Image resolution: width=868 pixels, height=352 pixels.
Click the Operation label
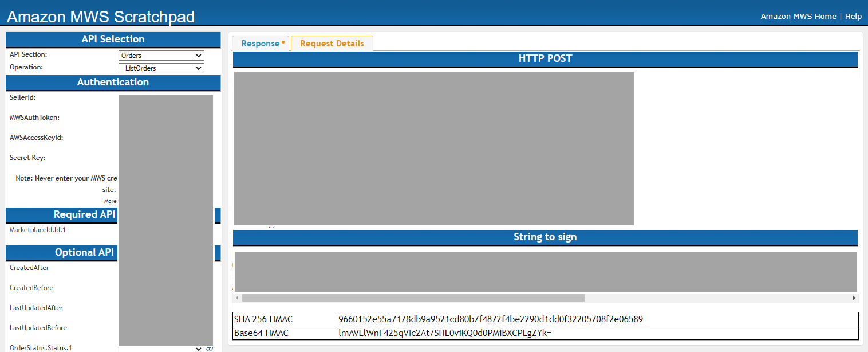click(x=26, y=67)
